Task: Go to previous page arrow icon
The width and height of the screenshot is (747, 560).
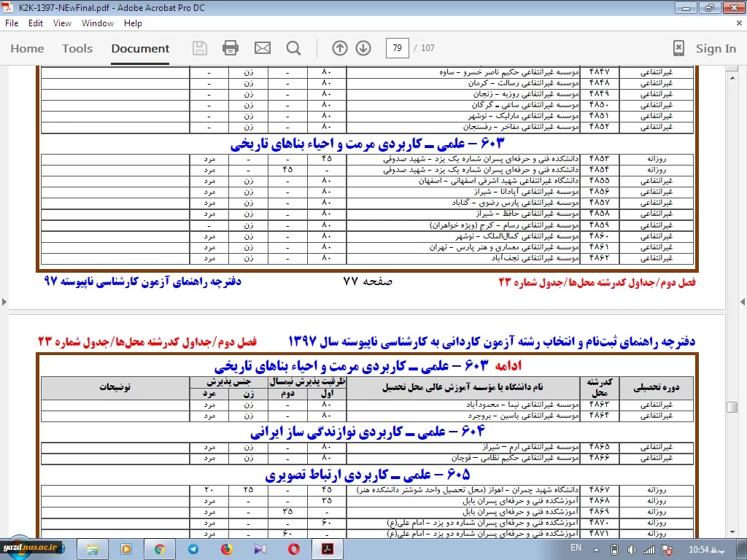Action: (x=340, y=48)
